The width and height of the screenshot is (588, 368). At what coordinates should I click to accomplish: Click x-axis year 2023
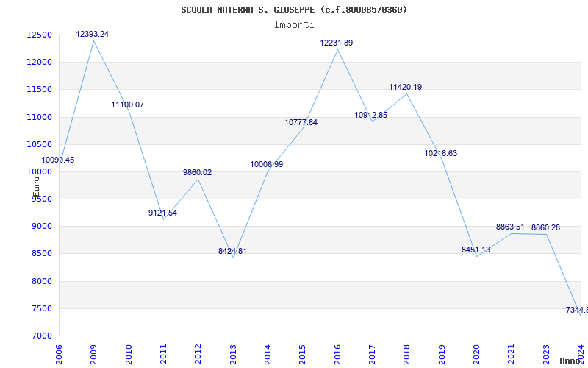pos(546,355)
